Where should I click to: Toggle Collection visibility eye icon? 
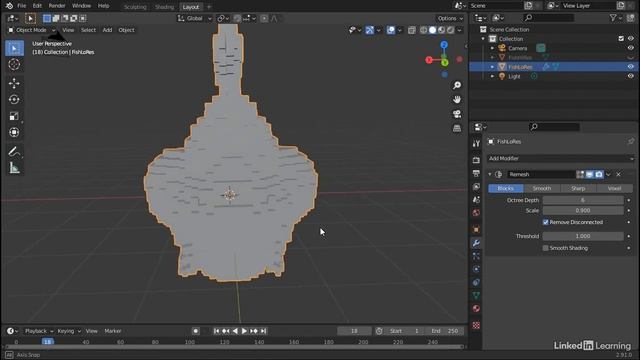point(630,39)
